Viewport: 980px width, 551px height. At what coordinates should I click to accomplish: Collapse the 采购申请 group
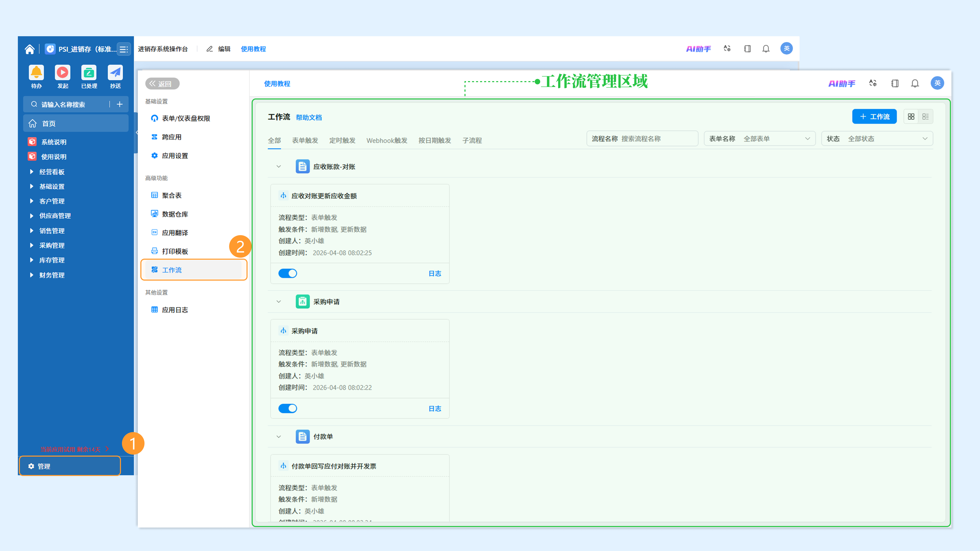click(x=278, y=302)
